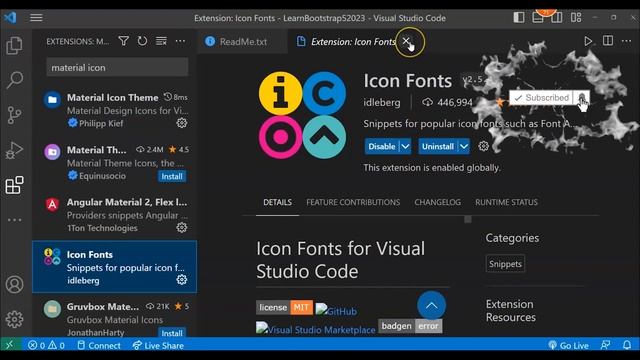Open the DETAILS tab
The width and height of the screenshot is (640, 360).
278,202
